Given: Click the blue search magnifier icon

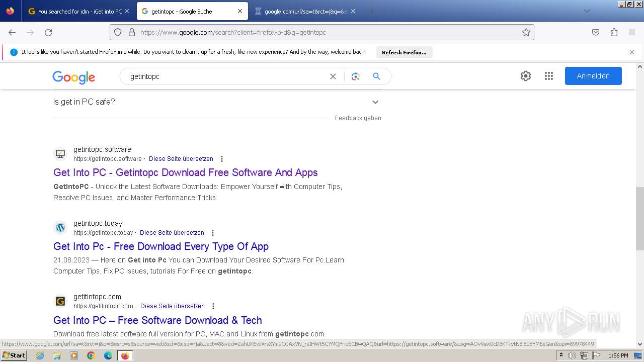Looking at the screenshot, I should click(x=376, y=76).
